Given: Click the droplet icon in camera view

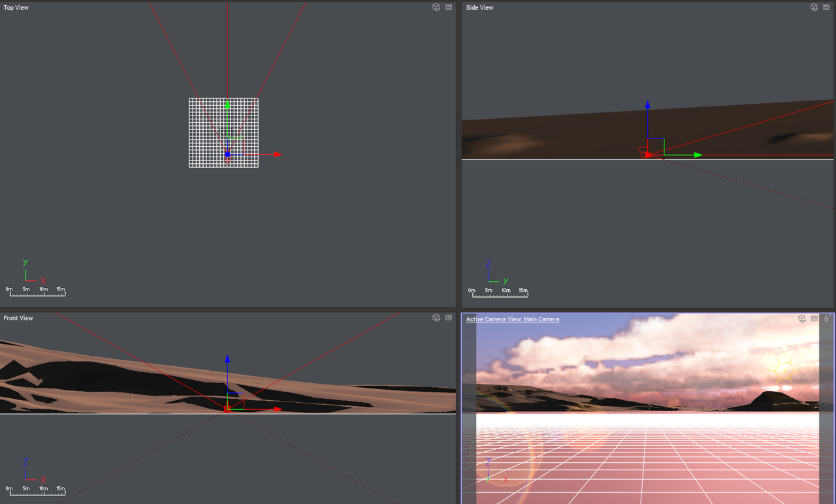Looking at the screenshot, I should coord(826,319).
